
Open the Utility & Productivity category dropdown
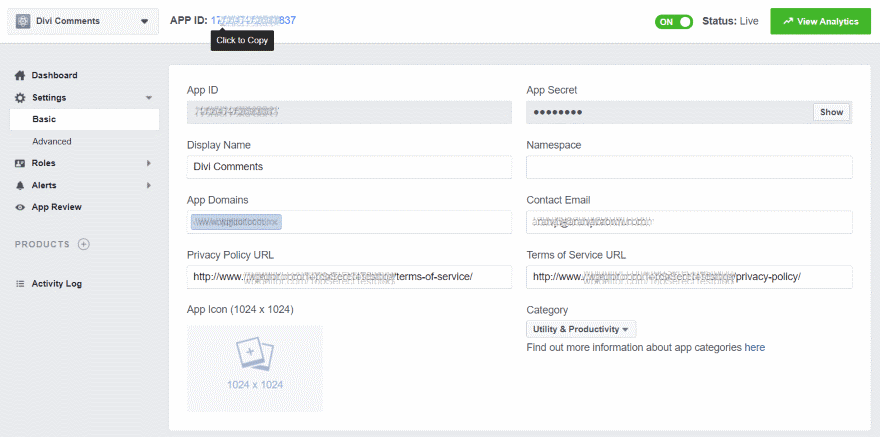(x=581, y=329)
